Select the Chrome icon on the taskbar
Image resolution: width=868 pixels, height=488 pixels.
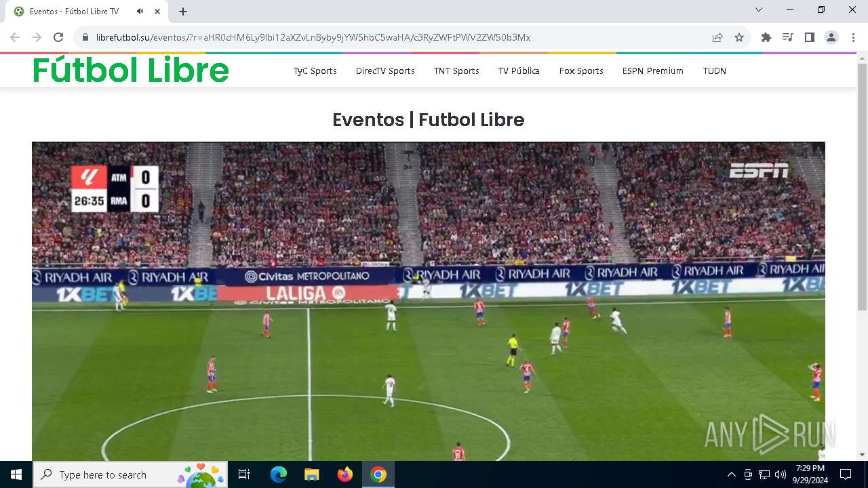coord(378,474)
